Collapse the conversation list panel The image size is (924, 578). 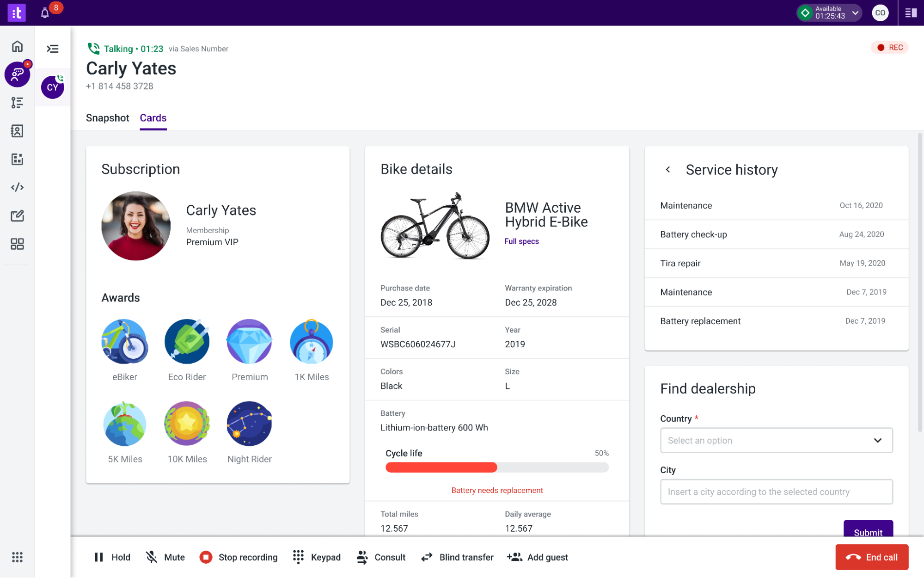[52, 49]
